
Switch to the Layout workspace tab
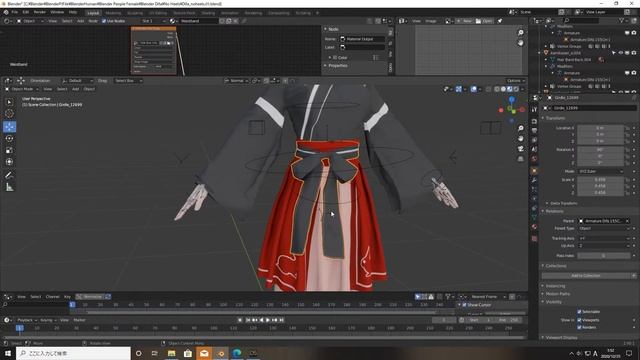93,13
